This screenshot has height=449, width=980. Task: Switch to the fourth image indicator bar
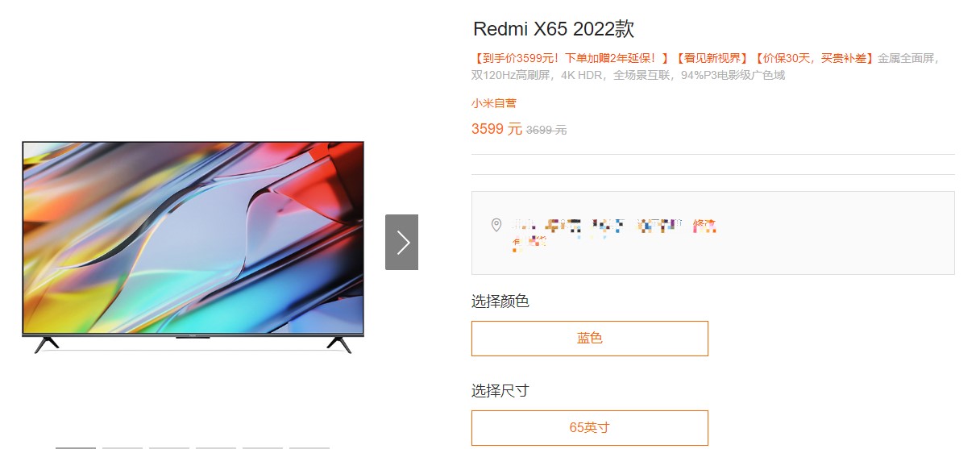[x=216, y=447]
